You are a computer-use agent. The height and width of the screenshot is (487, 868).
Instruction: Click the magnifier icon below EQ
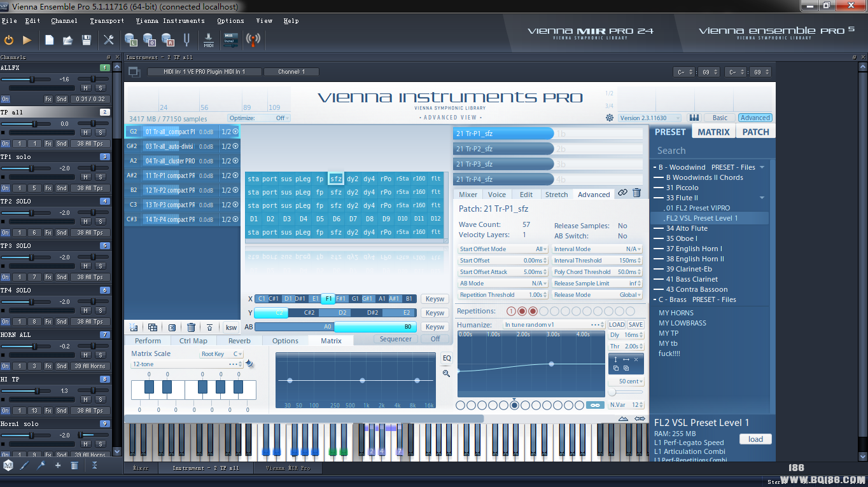coord(446,373)
